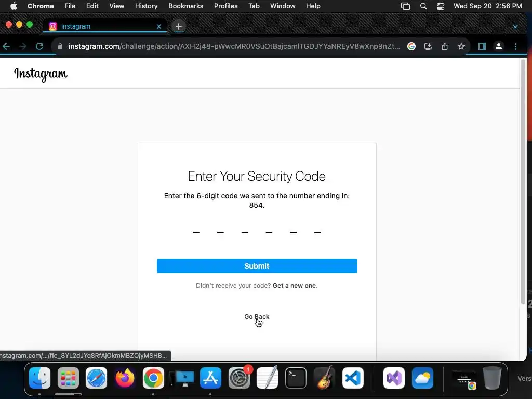532x399 pixels.
Task: Click the Go Back link
Action: [257, 316]
